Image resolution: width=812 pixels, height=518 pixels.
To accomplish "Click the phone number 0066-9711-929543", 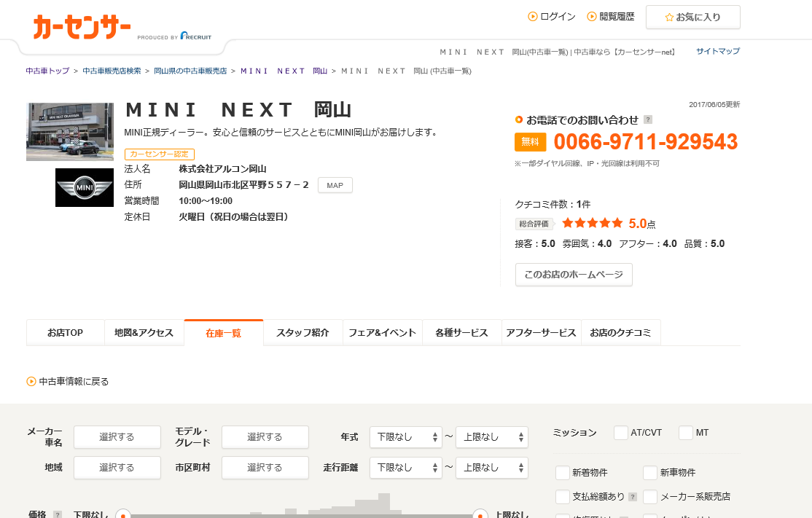I will 646,142.
